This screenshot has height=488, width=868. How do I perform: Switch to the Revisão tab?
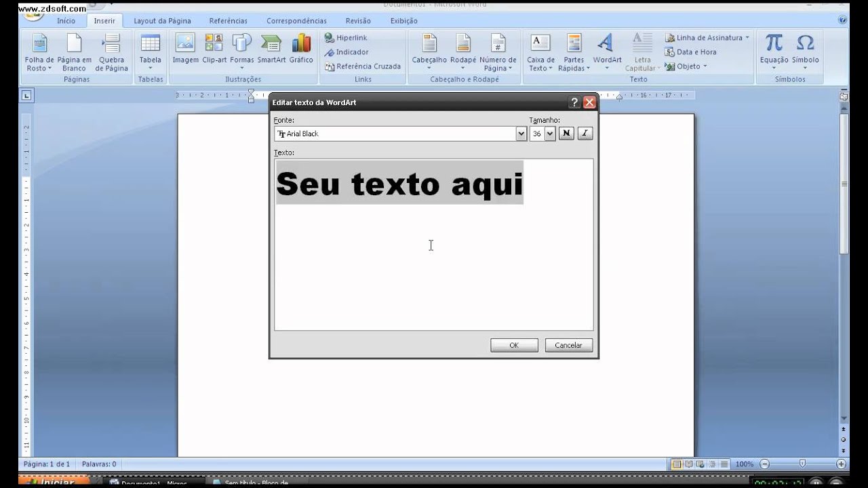(x=358, y=21)
